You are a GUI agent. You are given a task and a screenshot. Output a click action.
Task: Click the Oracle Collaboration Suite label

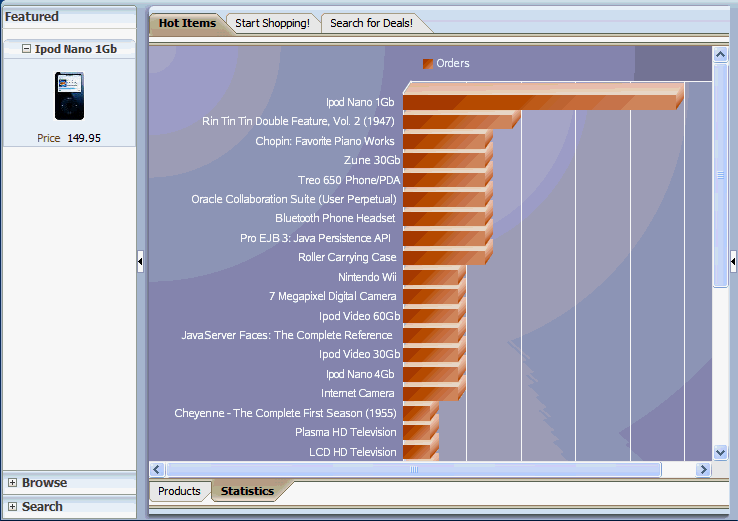(x=294, y=199)
